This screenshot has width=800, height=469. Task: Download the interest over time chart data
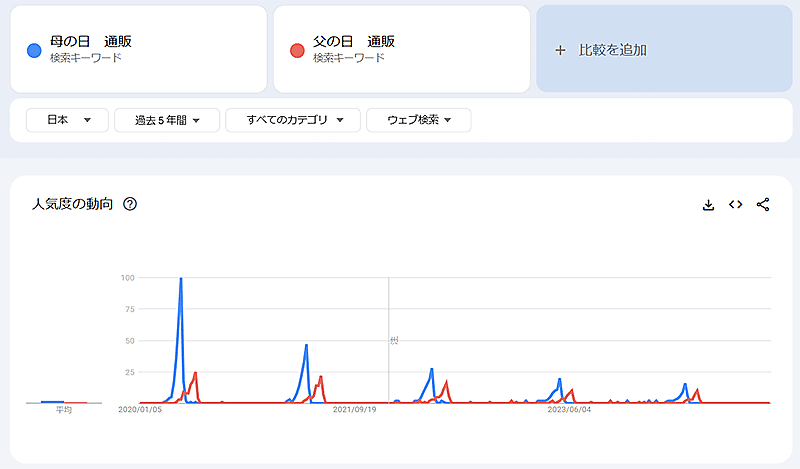(x=708, y=205)
